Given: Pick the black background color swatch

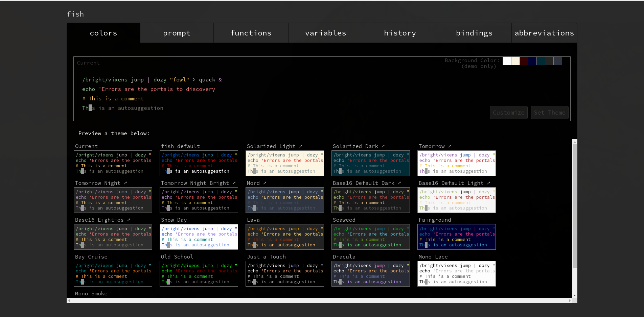Looking at the screenshot, I should pyautogui.click(x=566, y=61).
